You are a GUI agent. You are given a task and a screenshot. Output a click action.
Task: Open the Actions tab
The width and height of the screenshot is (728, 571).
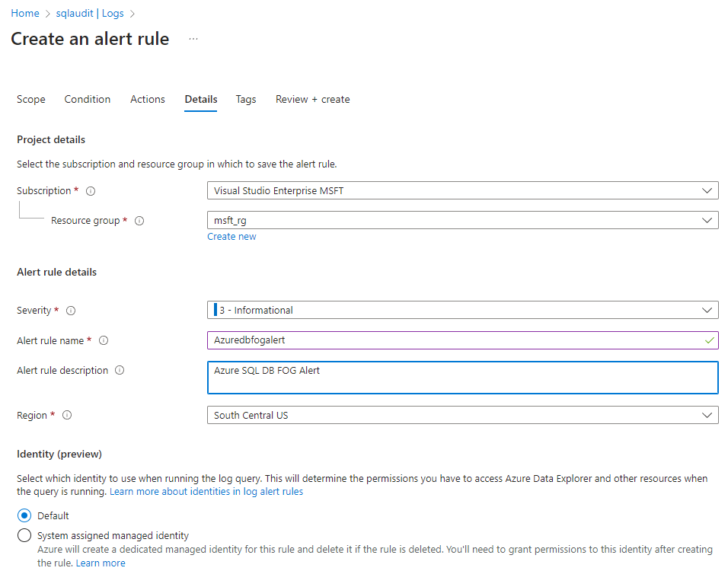(148, 100)
